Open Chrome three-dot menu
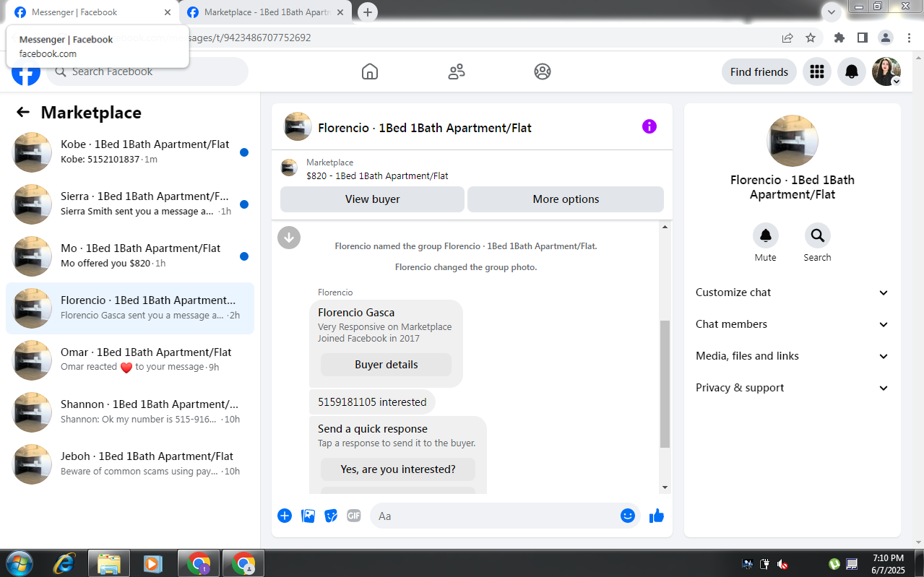Image resolution: width=924 pixels, height=577 pixels. 909,38
